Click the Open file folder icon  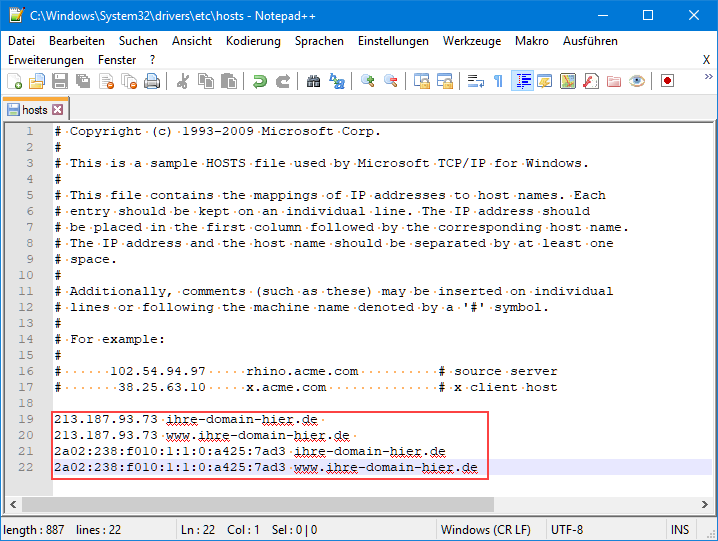(38, 81)
